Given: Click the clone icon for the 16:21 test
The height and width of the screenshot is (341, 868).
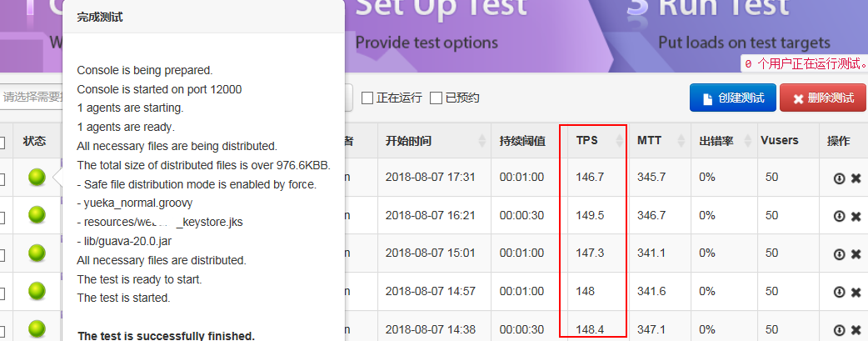Looking at the screenshot, I should [x=839, y=217].
